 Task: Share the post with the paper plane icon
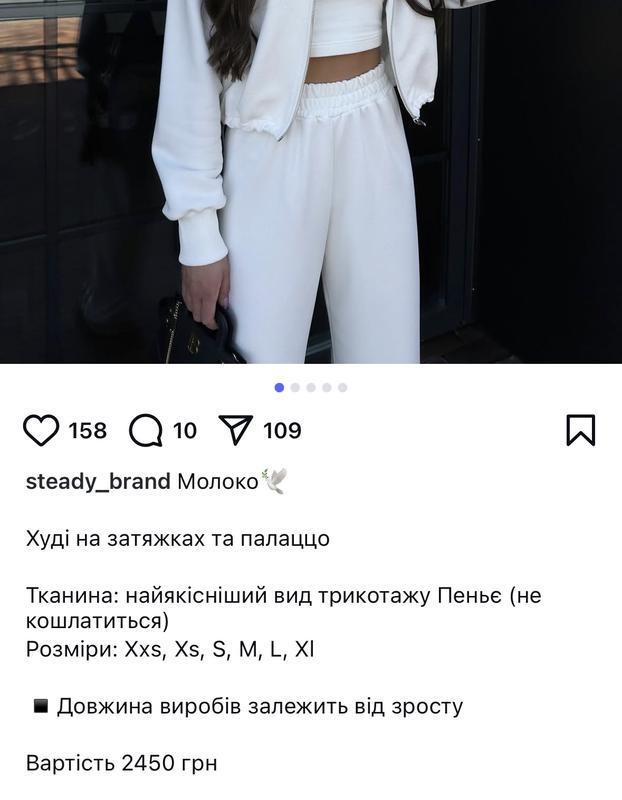point(236,430)
